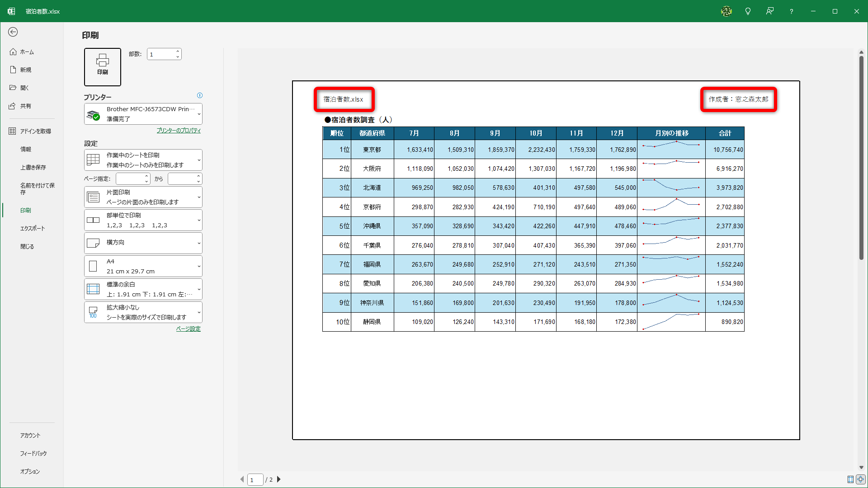This screenshot has height=488, width=868.
Task: Increase number of copies with up arrow
Action: tap(178, 52)
